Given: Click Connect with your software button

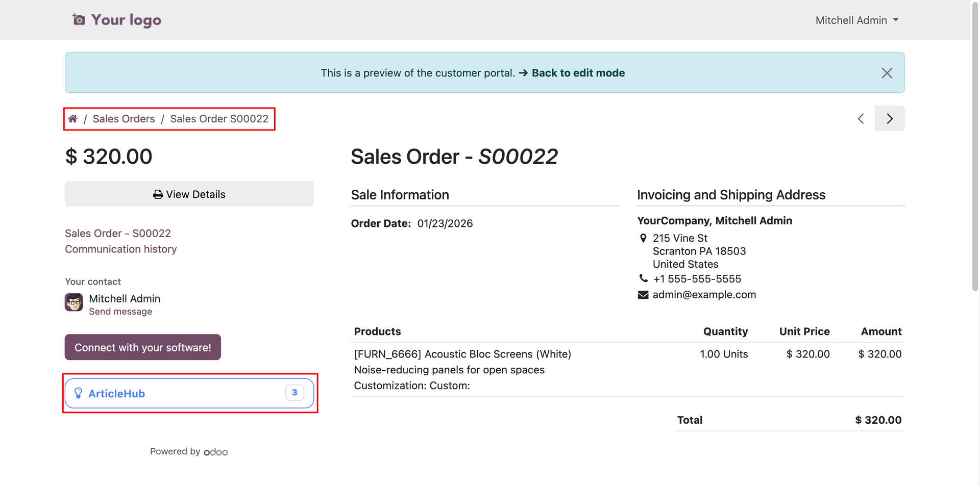Looking at the screenshot, I should coord(143,347).
